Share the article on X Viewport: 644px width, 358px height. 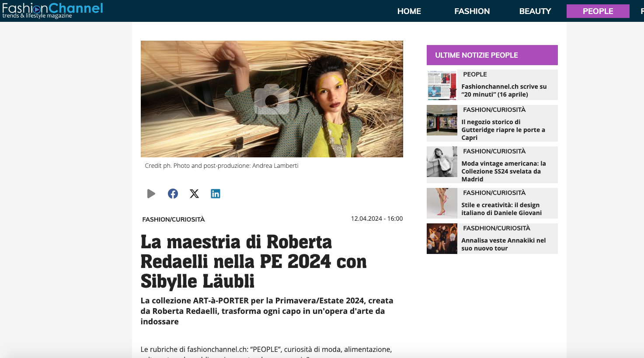[194, 194]
